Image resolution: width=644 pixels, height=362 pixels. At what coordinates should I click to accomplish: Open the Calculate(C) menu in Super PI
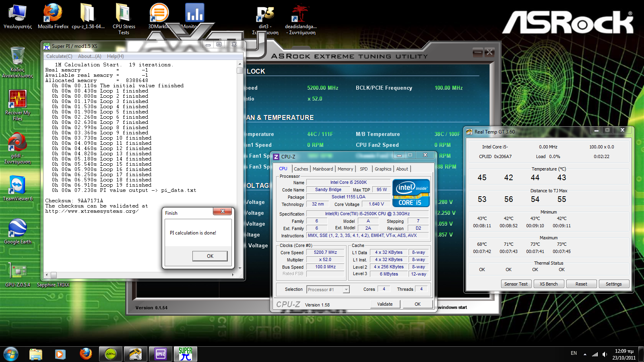[59, 56]
